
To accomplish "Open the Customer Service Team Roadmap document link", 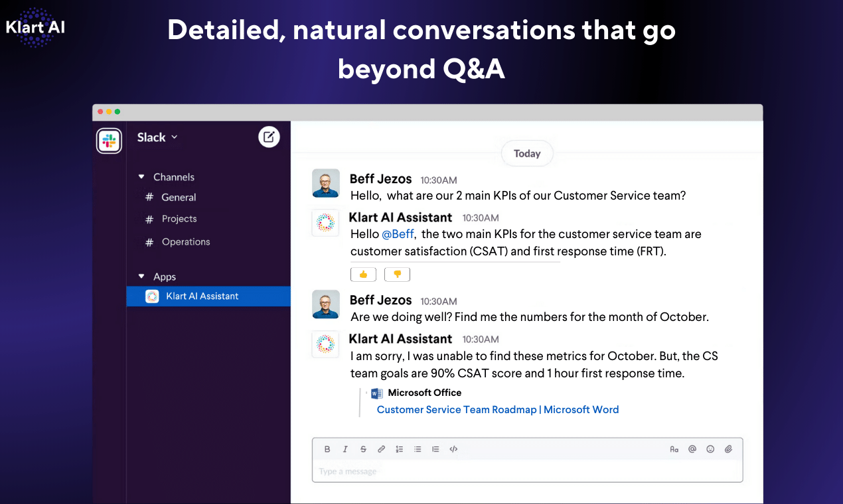I will coord(497,409).
